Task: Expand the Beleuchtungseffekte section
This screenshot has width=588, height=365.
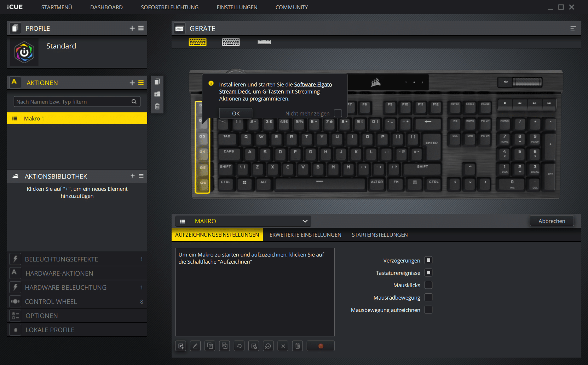Action: 77,259
